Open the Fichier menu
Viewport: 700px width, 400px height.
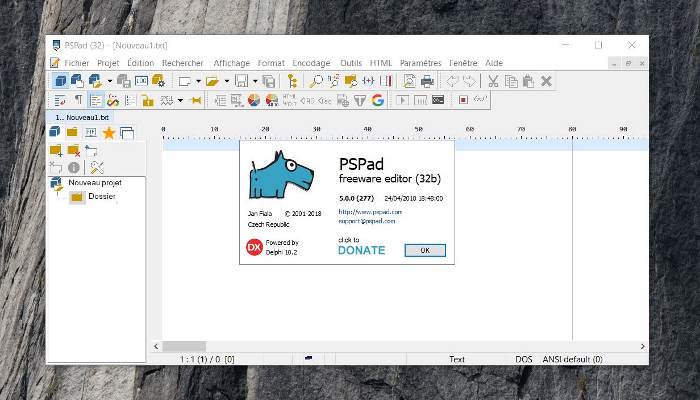[77, 63]
